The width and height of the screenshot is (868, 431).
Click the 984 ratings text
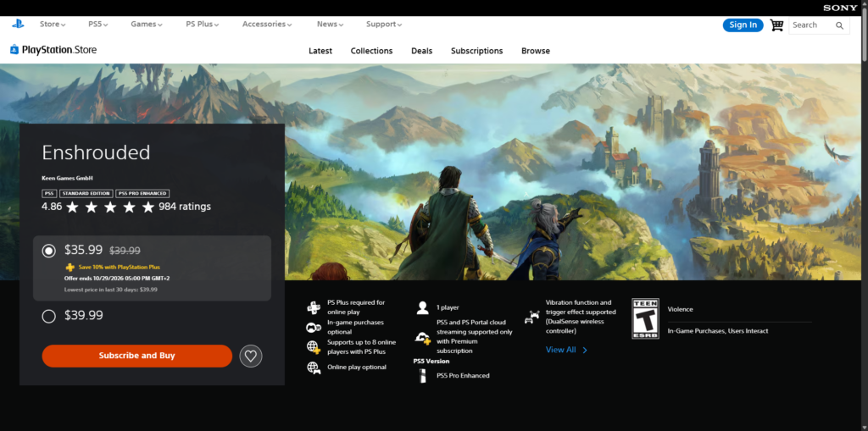coord(185,207)
